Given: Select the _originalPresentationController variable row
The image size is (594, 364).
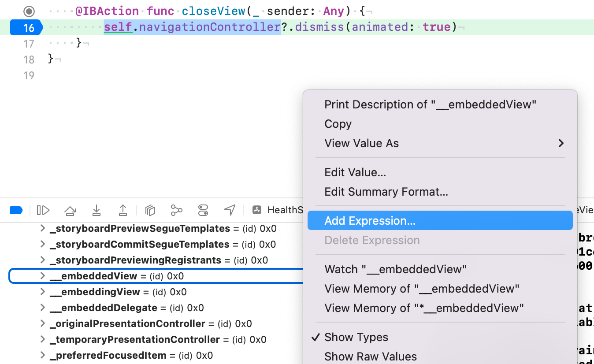Looking at the screenshot, I should point(128,323).
